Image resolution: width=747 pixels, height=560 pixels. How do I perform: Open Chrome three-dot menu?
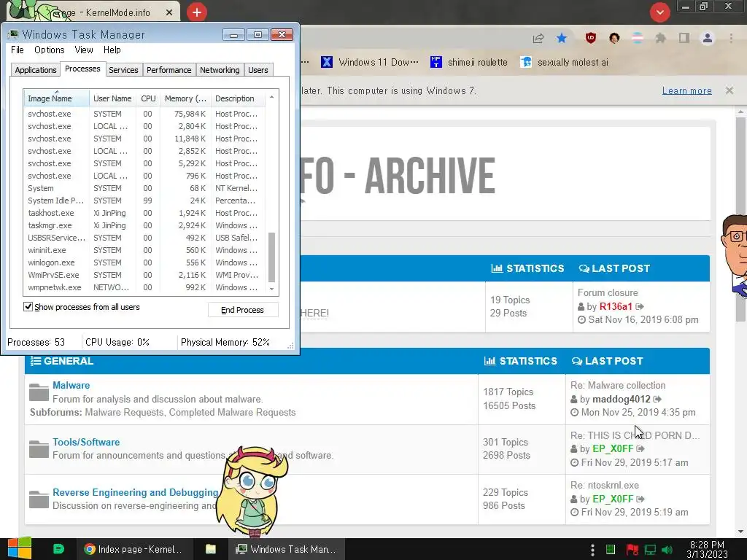pyautogui.click(x=731, y=38)
